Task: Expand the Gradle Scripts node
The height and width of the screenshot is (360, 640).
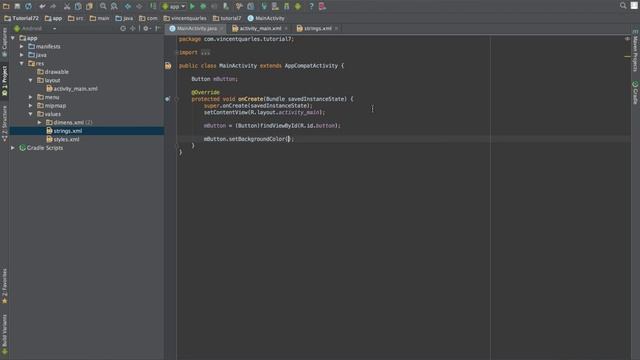Action: (x=13, y=148)
